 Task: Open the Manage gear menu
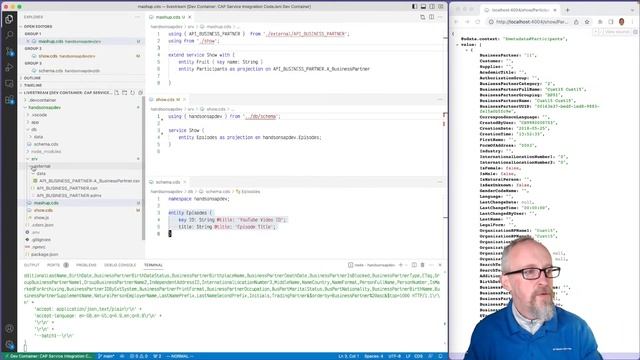coord(9,344)
